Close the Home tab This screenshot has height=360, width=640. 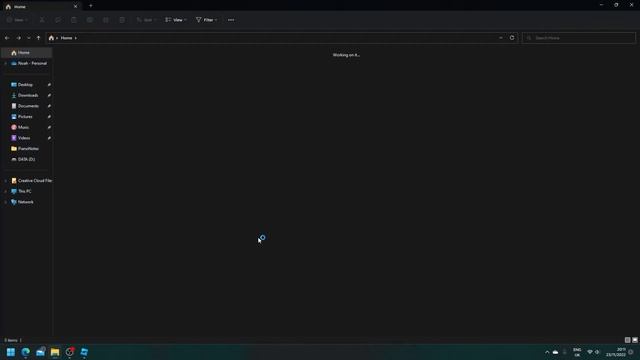pos(76,7)
